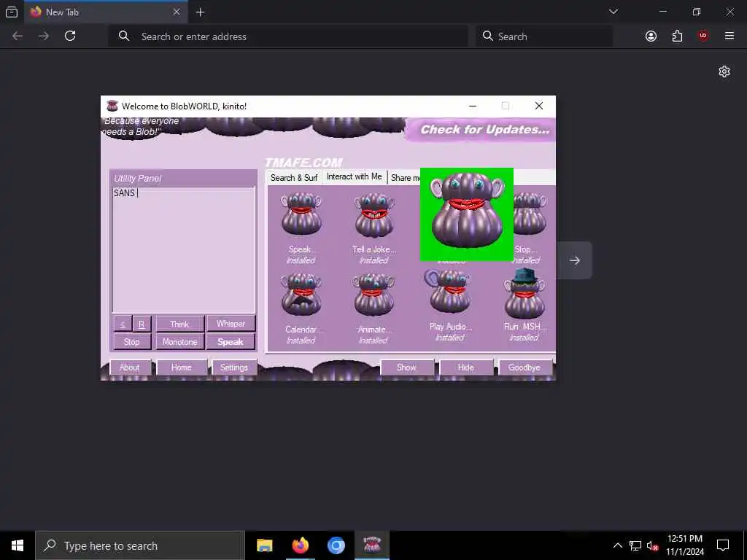Open BlobWORLD Settings

(234, 367)
